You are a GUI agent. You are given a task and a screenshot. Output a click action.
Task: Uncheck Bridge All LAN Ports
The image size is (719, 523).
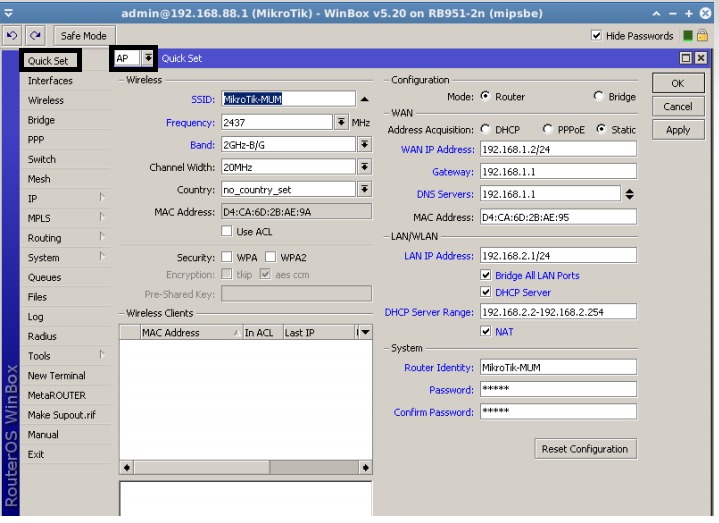tap(486, 275)
